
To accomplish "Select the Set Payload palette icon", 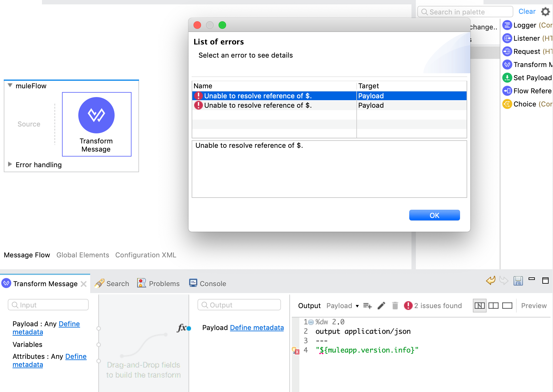I will point(507,78).
